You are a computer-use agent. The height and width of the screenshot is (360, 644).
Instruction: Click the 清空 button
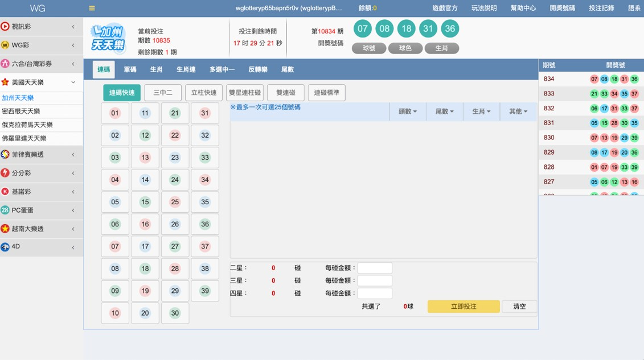click(519, 307)
